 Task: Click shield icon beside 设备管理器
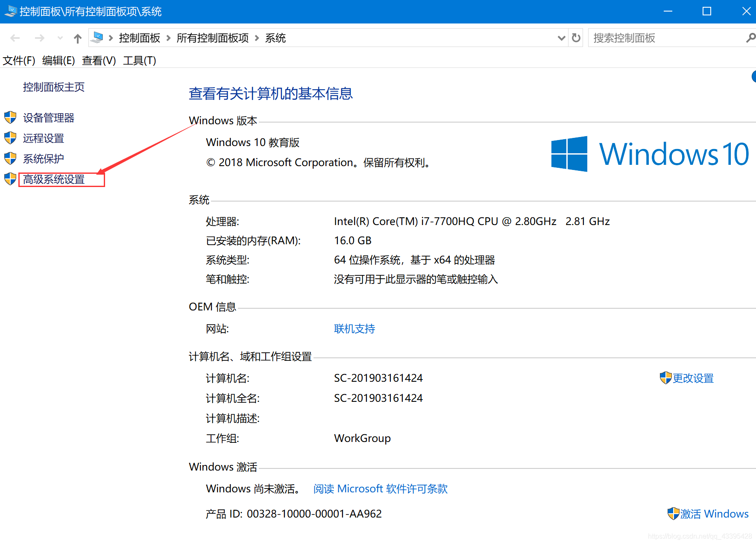10,117
